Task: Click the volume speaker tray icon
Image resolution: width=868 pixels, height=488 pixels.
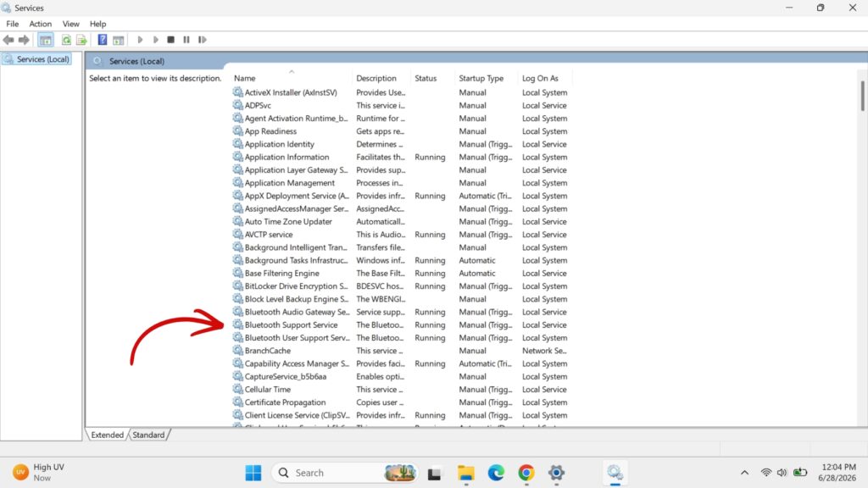Action: 782,473
